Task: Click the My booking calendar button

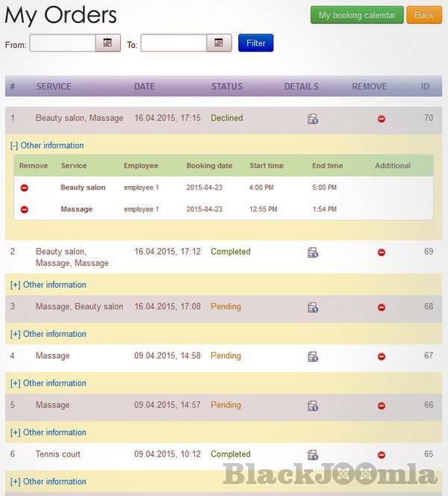Action: [x=357, y=15]
